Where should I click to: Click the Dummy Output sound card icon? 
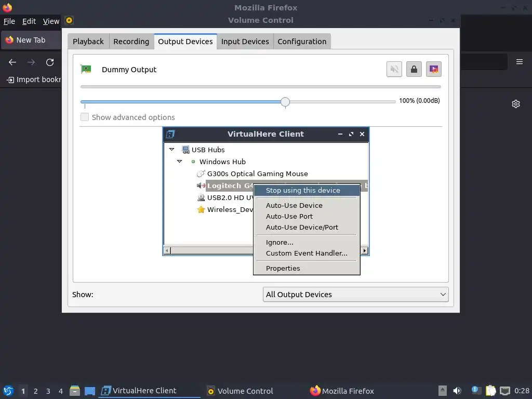pos(86,69)
